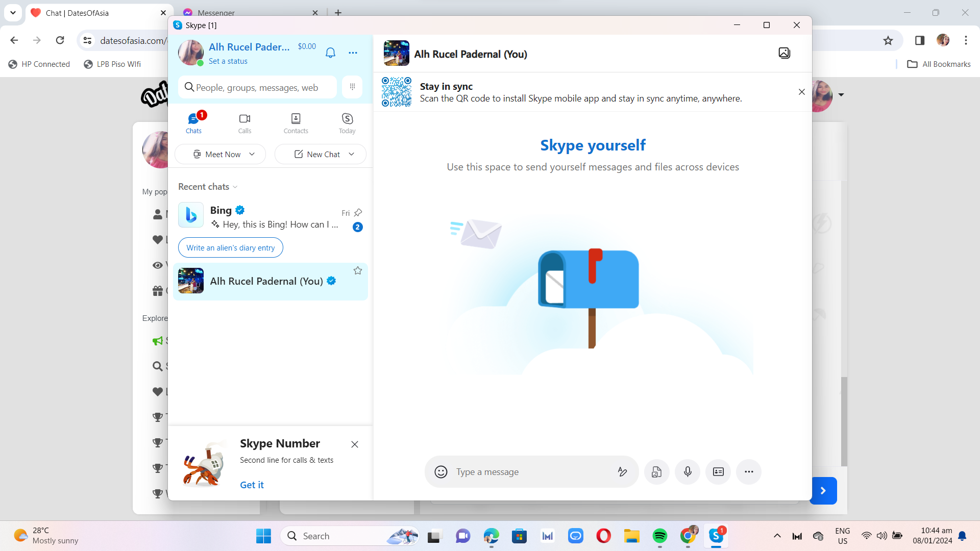Switch to the Today tab

pos(347,123)
